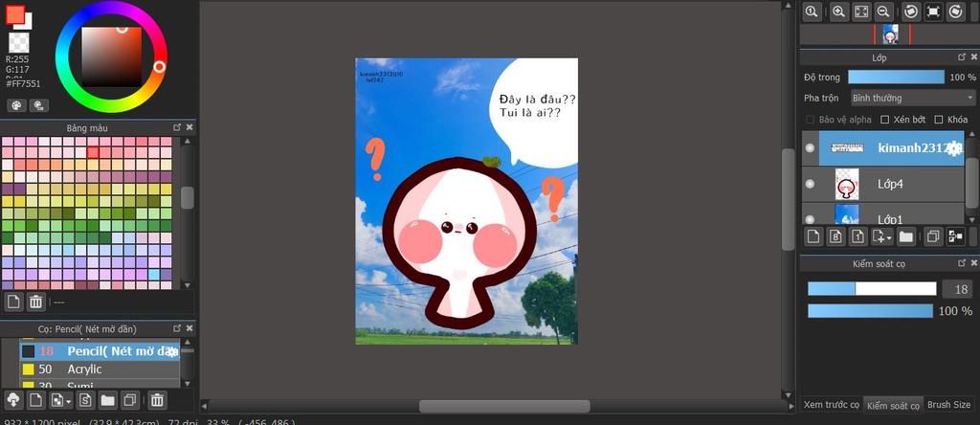Open the add bitmap brush dropdown
980x425 pixels.
pos(60,399)
